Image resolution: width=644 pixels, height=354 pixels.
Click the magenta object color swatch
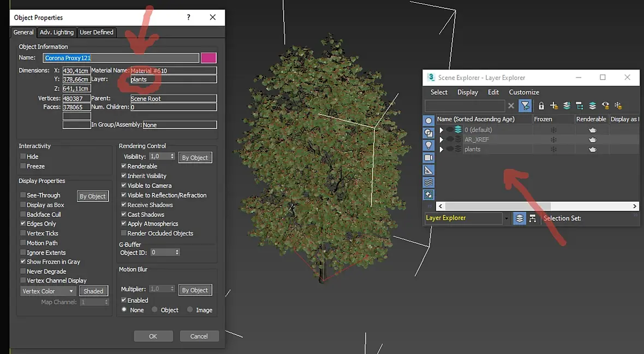coord(208,58)
